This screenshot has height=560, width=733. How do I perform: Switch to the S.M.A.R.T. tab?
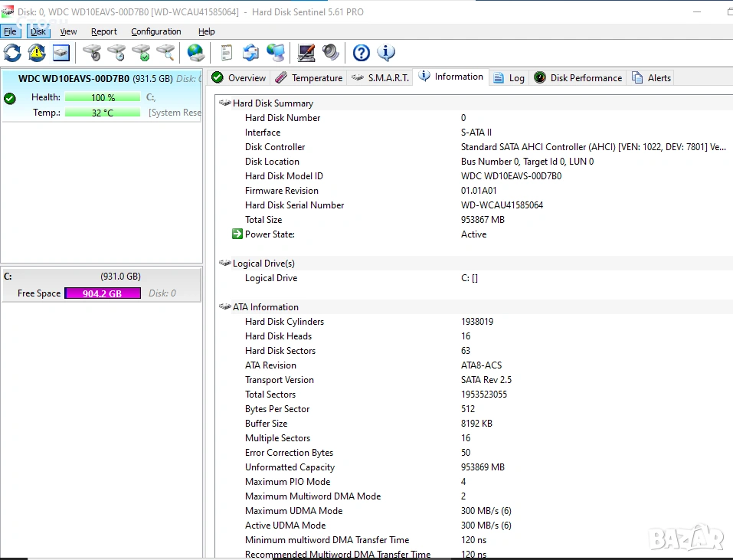click(381, 78)
